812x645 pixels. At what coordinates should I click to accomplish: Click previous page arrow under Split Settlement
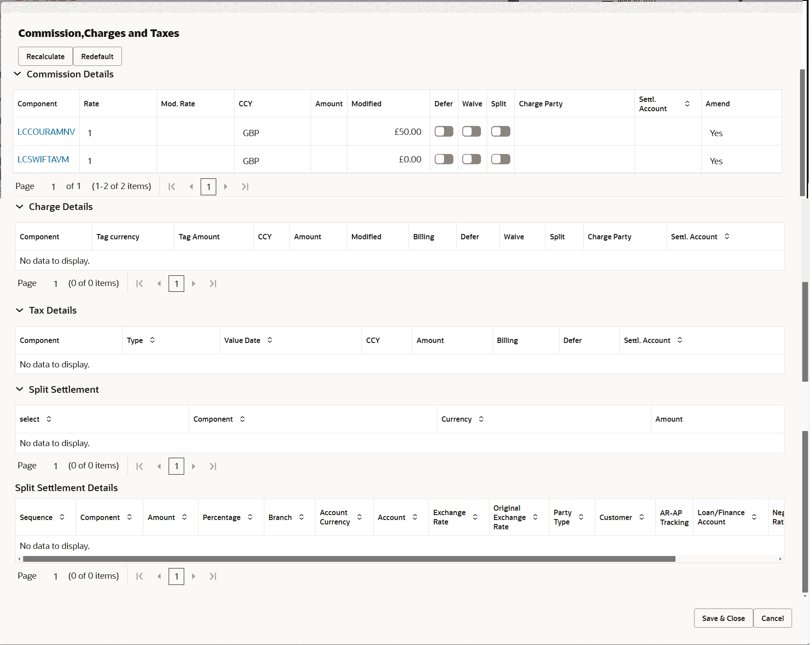[159, 466]
